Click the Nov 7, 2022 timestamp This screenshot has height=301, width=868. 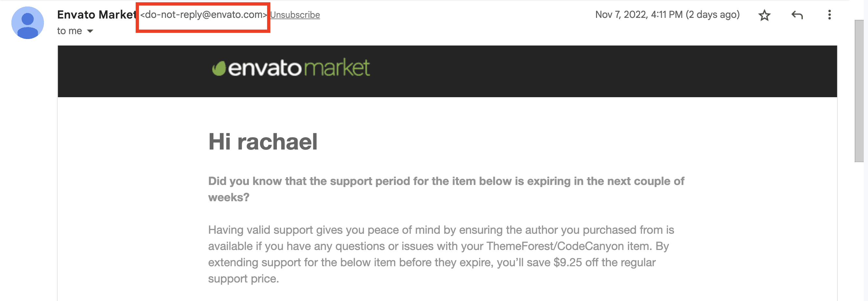tap(639, 15)
